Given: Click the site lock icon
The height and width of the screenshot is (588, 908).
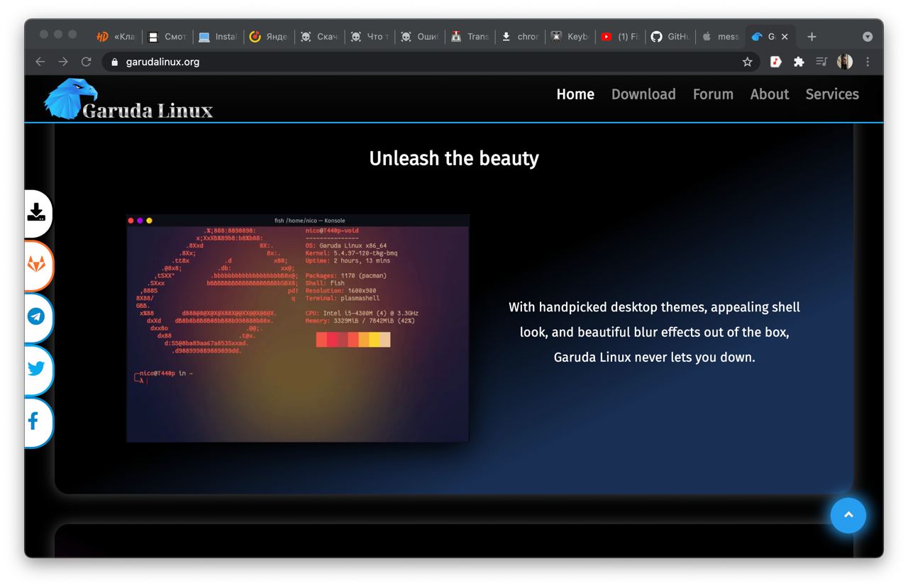Looking at the screenshot, I should 115,62.
